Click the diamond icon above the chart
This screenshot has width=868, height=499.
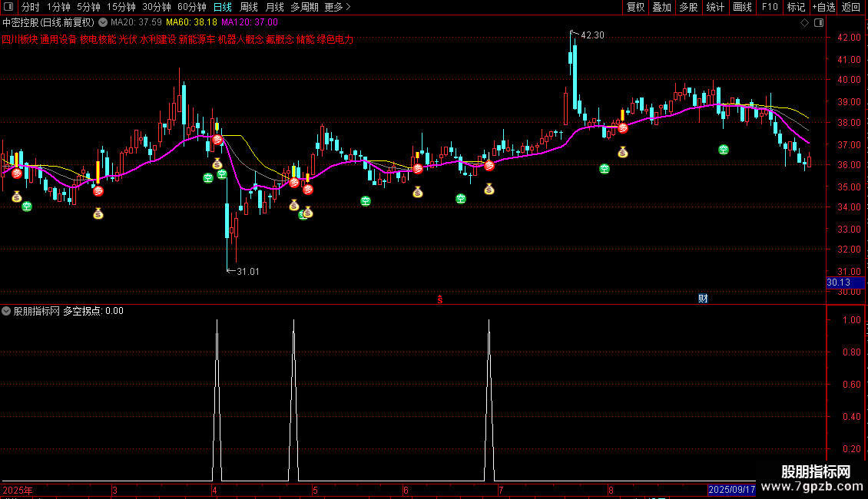[x=805, y=23]
